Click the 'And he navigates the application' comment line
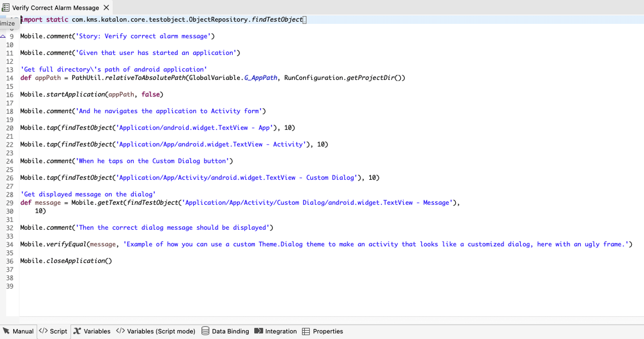Screen dimensions: 644x339 (143, 111)
